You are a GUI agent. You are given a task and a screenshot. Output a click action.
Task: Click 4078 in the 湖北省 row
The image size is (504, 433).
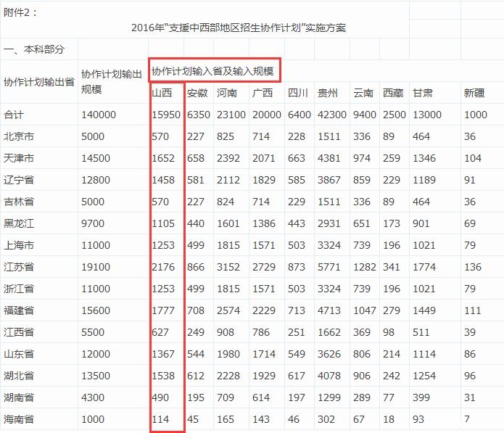pyautogui.click(x=329, y=376)
